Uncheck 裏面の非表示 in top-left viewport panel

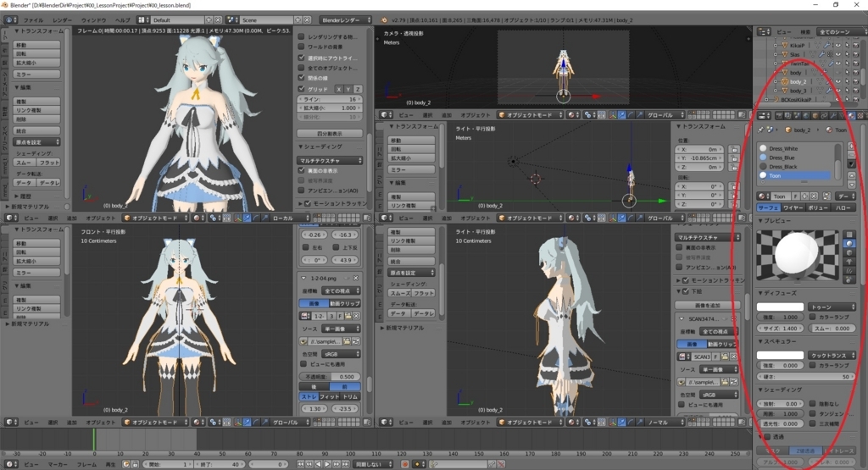(x=302, y=171)
